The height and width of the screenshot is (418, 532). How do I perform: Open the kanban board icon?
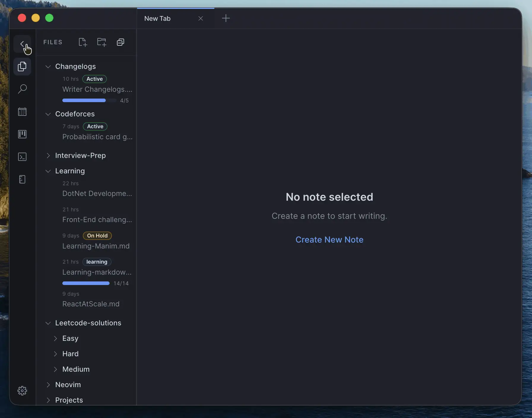pos(22,134)
